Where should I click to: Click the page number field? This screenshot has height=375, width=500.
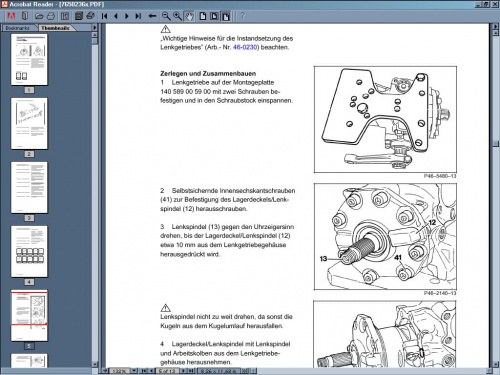167,371
